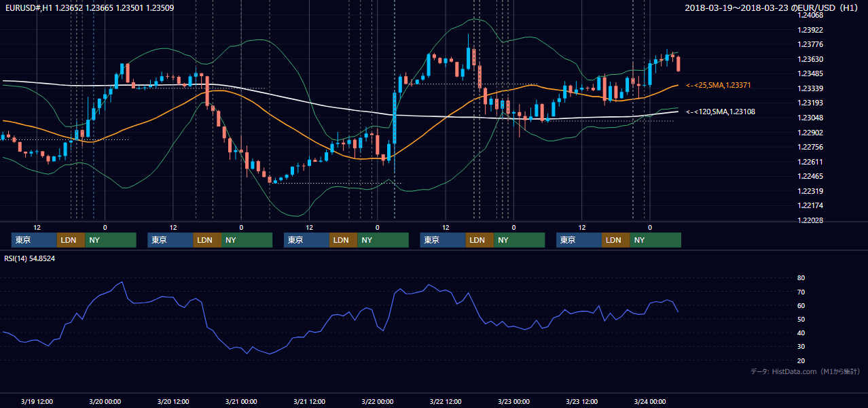The height and width of the screenshot is (408, 868).
Task: Select the 3/19 12:00 time axis marker
Action: pyautogui.click(x=37, y=402)
